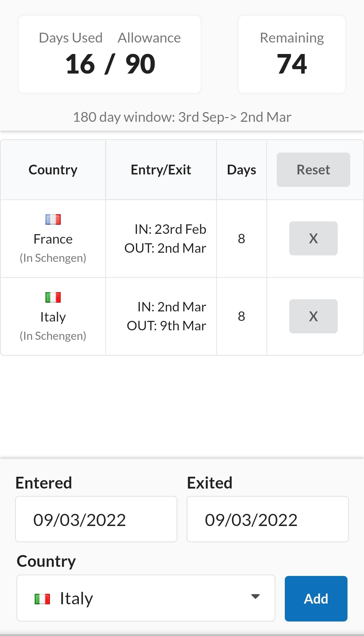Add the trip with Add button

pyautogui.click(x=316, y=599)
